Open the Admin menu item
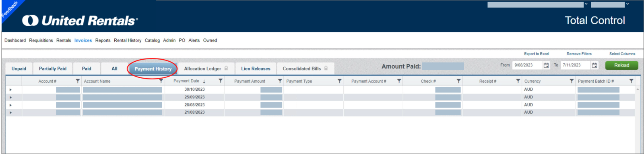 [x=169, y=40]
